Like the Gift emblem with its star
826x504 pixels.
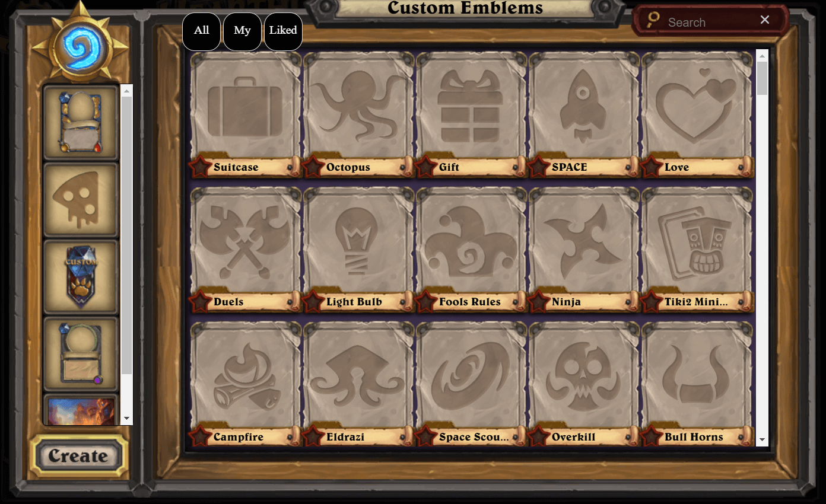tap(426, 167)
